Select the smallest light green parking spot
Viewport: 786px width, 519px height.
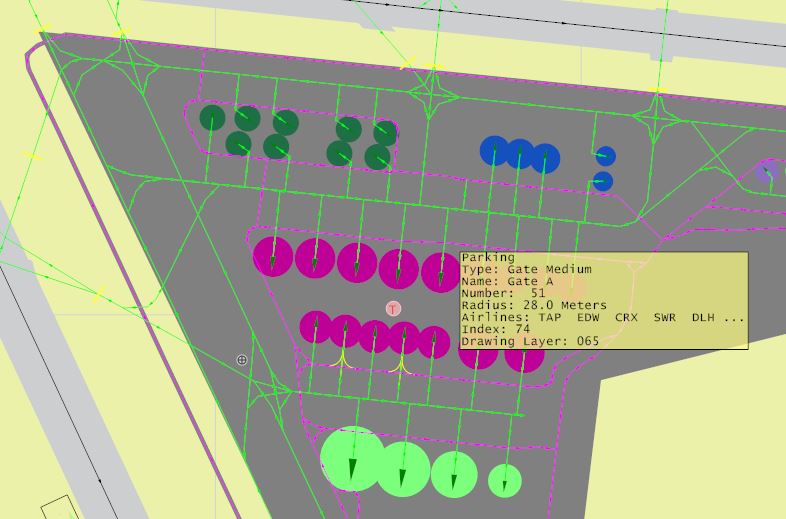pos(505,481)
